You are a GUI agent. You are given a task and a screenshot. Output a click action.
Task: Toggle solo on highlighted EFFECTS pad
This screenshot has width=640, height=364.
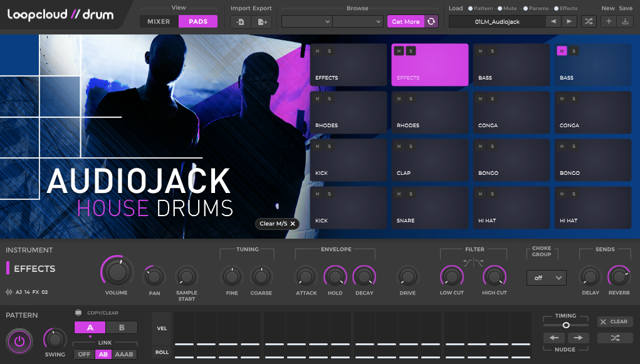coord(411,51)
